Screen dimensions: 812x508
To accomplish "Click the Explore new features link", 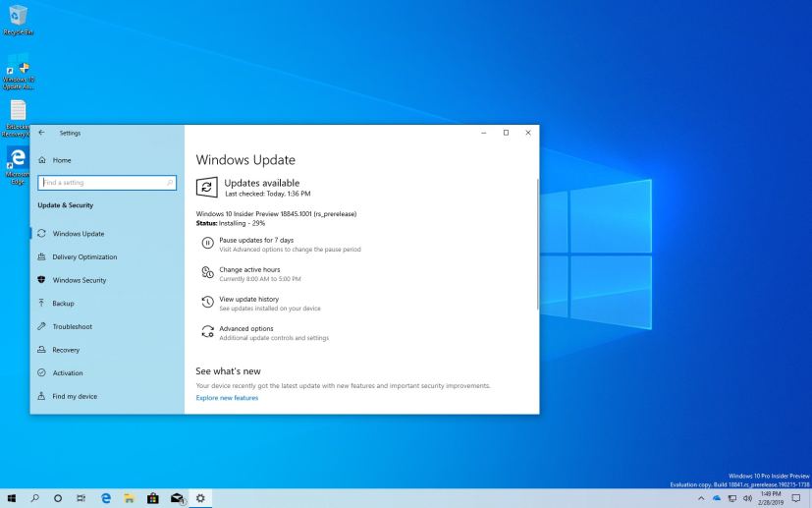I will (x=227, y=398).
